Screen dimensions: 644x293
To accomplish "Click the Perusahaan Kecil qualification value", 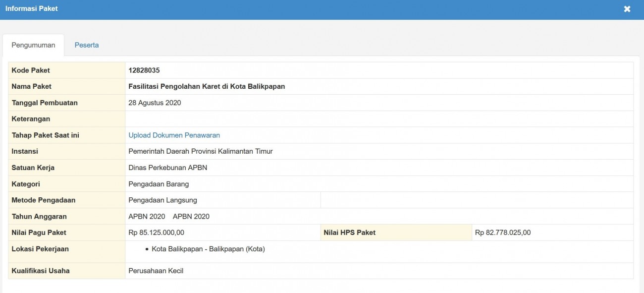I will [156, 271].
